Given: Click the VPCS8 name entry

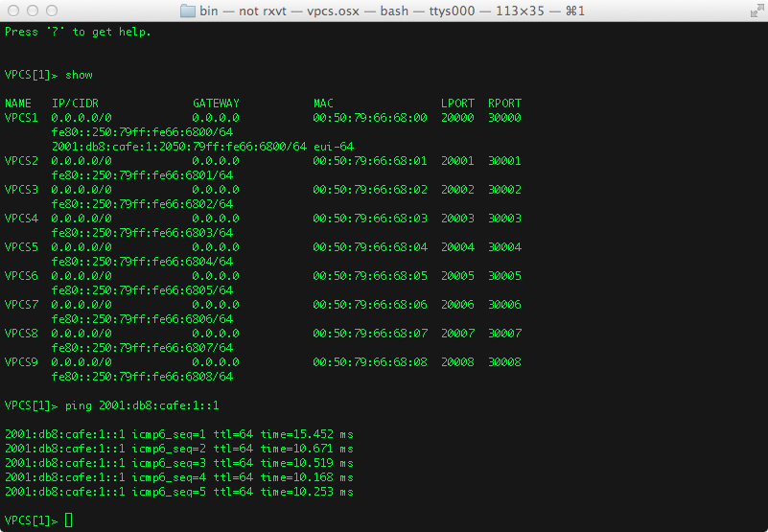Looking at the screenshot, I should 21,334.
